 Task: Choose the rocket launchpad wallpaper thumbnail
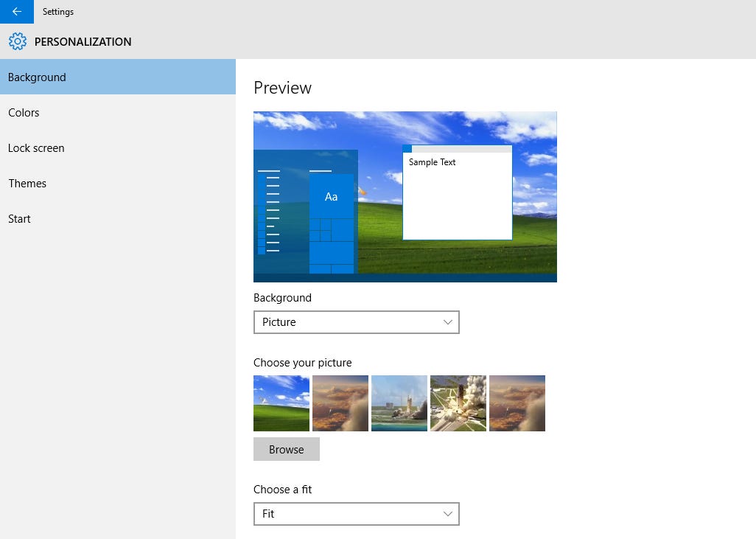point(399,403)
